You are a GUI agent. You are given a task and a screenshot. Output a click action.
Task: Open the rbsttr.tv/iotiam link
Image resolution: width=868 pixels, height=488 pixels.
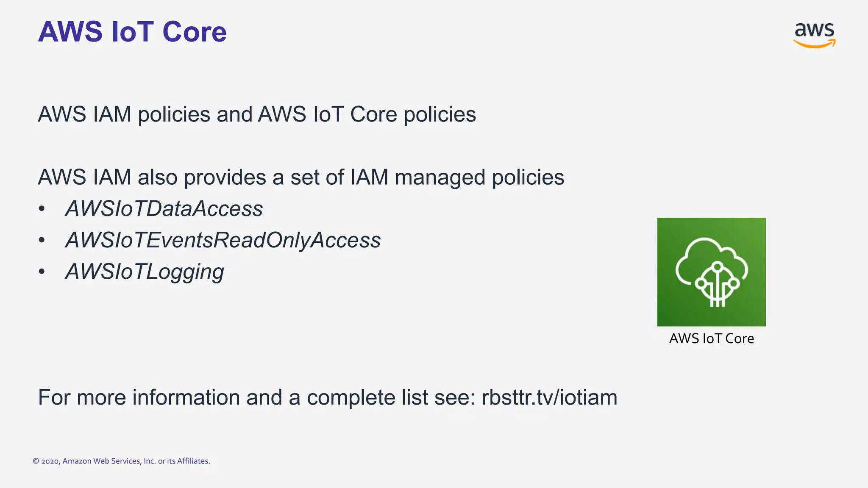(549, 397)
